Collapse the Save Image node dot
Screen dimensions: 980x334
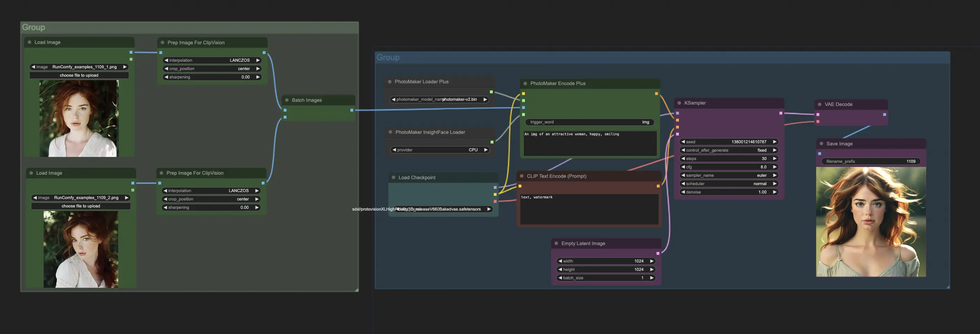click(821, 144)
